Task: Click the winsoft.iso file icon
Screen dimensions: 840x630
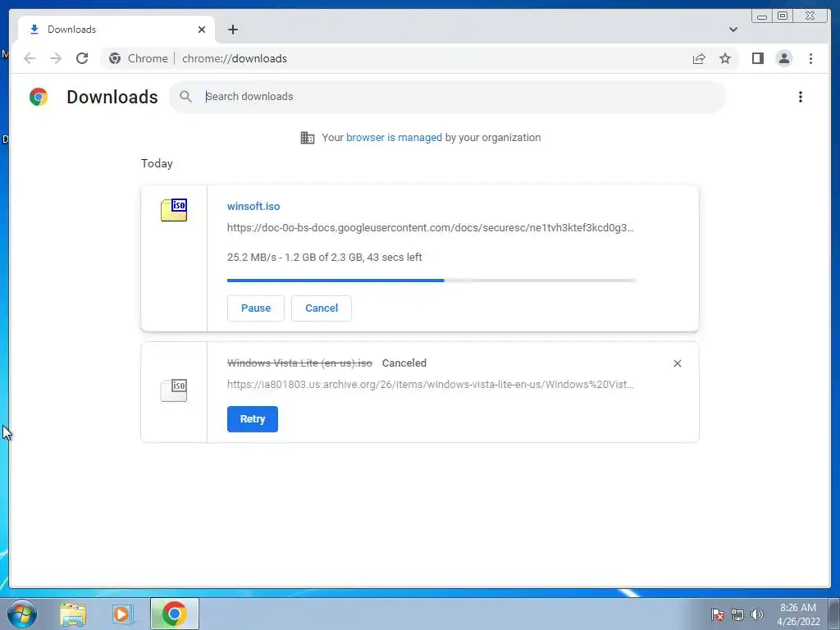Action: (x=174, y=210)
